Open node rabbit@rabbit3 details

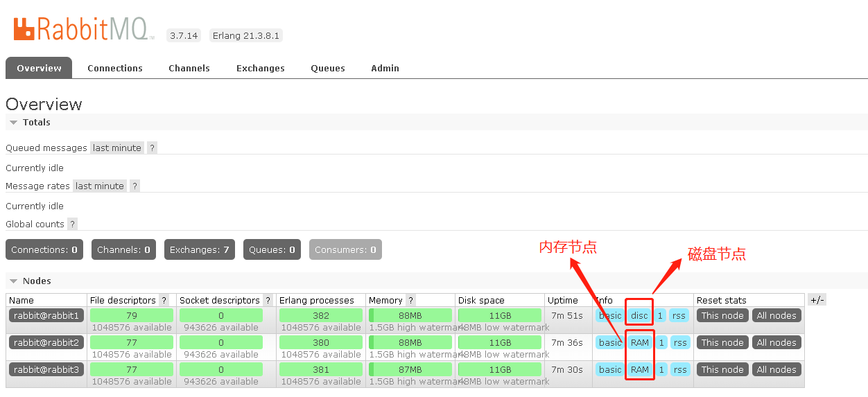point(46,369)
